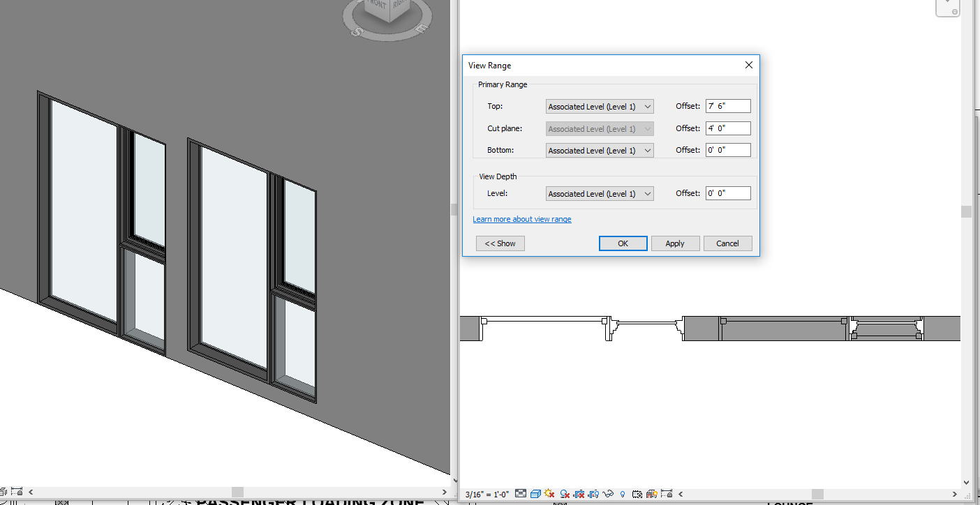Open the Top level dropdown
This screenshot has width=980, height=505.
598,105
